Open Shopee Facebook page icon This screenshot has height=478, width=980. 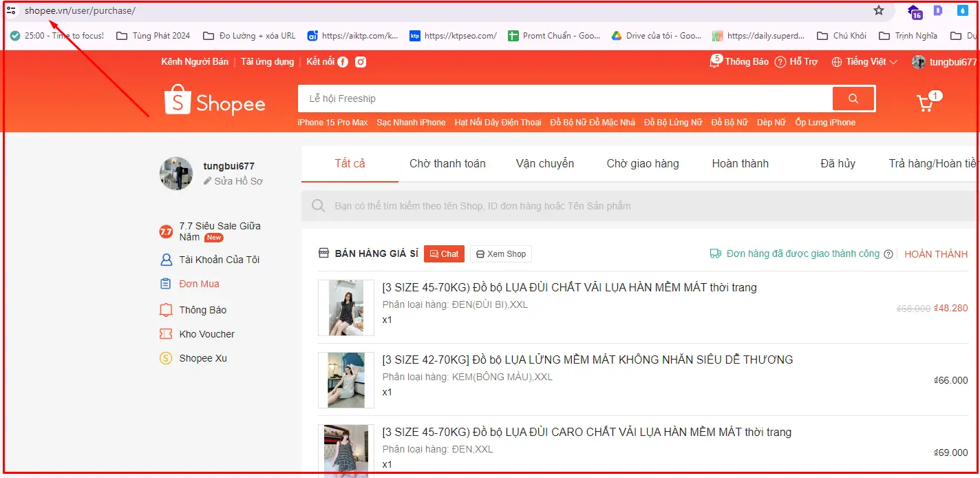click(343, 62)
